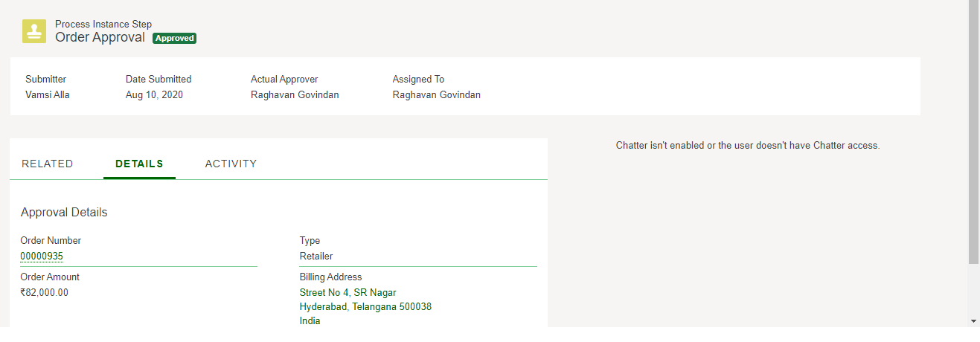Click the ₹82,000.00 order amount value

pos(44,292)
